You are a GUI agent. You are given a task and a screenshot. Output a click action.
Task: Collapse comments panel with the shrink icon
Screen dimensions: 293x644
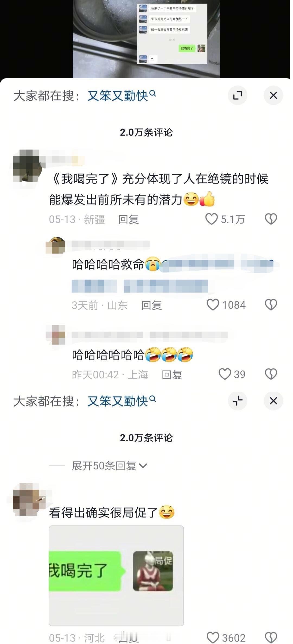pos(237,401)
